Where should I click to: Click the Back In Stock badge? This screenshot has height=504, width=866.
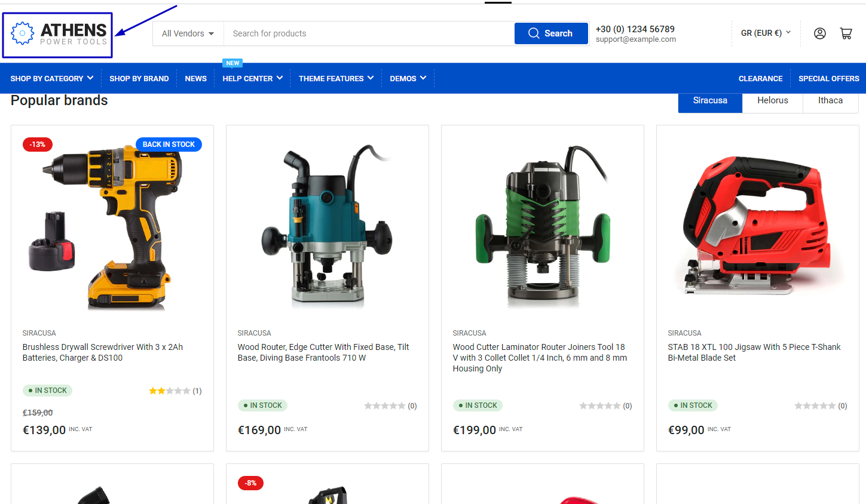click(x=169, y=145)
